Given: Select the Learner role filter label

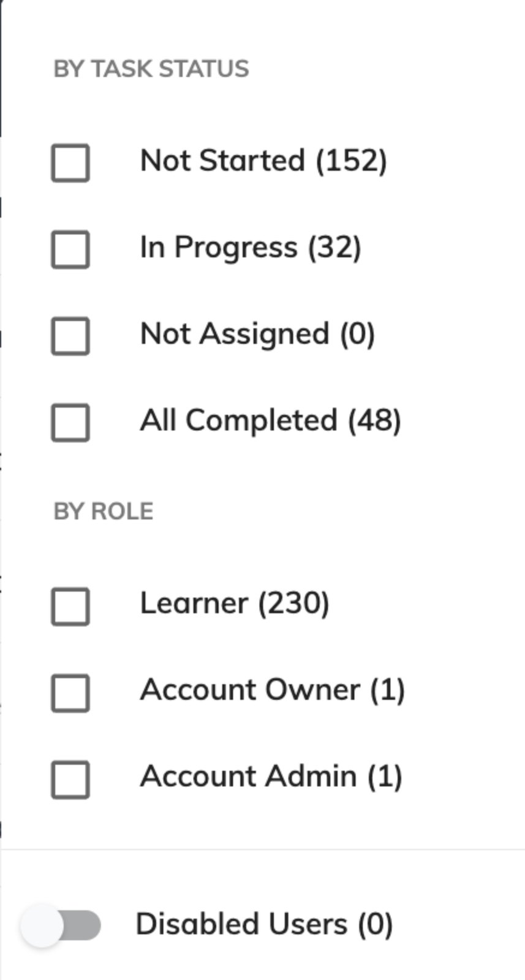Looking at the screenshot, I should (234, 604).
